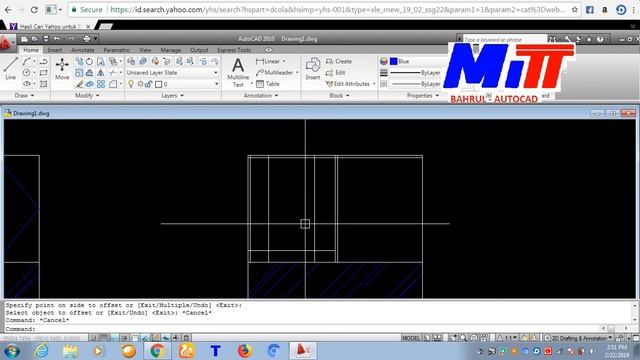Viewport: 640px width, 360px height.
Task: Click the Plot printer icon in quick access
Action: pyautogui.click(x=87, y=39)
